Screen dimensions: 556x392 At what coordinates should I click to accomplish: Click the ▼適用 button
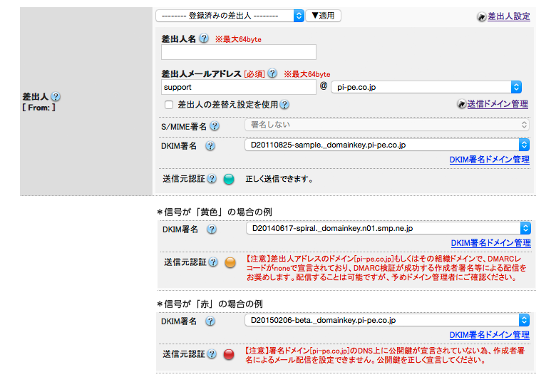coord(323,16)
